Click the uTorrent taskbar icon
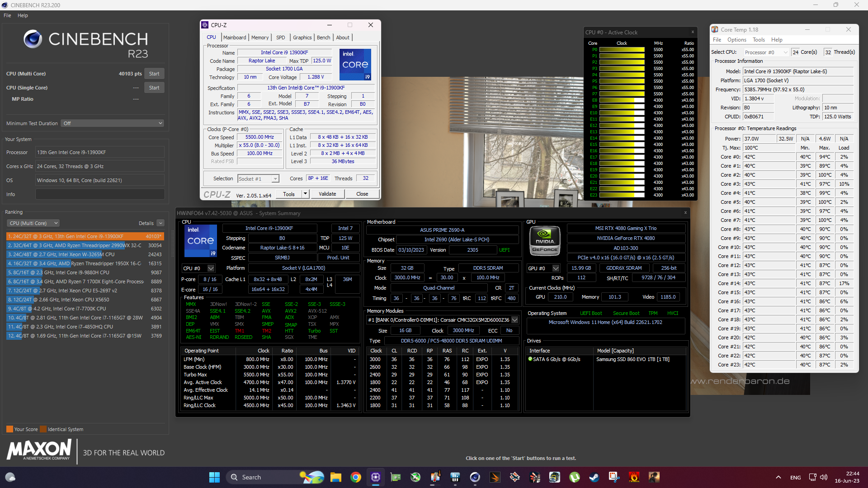This screenshot has height=488, width=868. [574, 477]
